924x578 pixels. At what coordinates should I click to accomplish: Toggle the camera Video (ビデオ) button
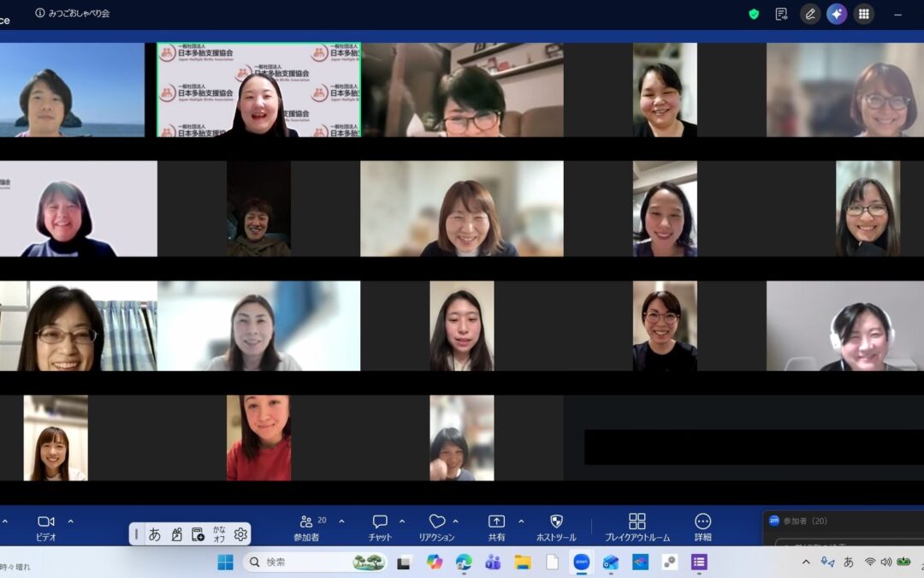pos(46,527)
